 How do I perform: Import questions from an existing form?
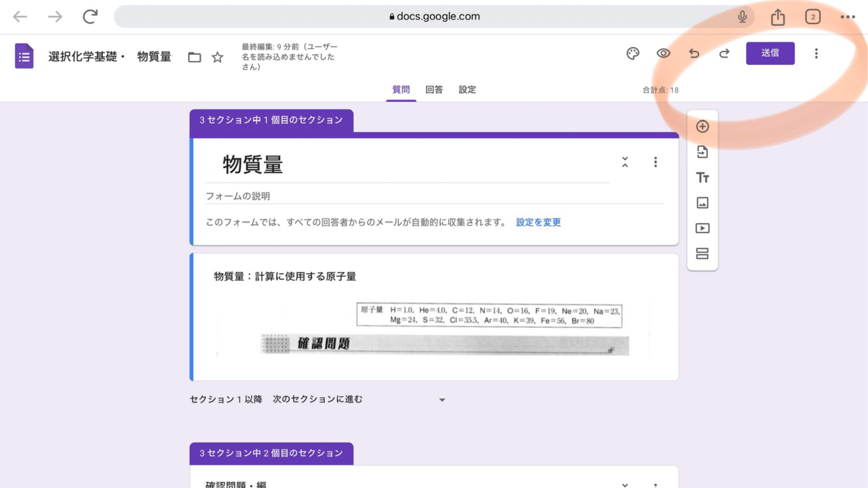702,152
